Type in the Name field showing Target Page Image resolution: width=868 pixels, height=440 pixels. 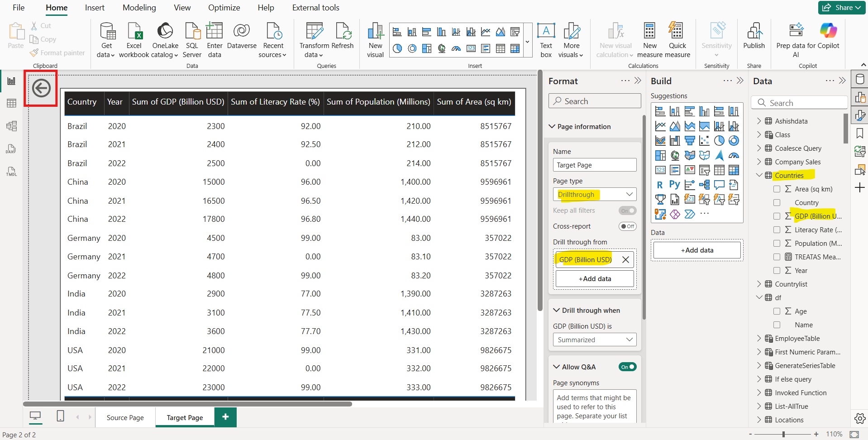click(594, 165)
